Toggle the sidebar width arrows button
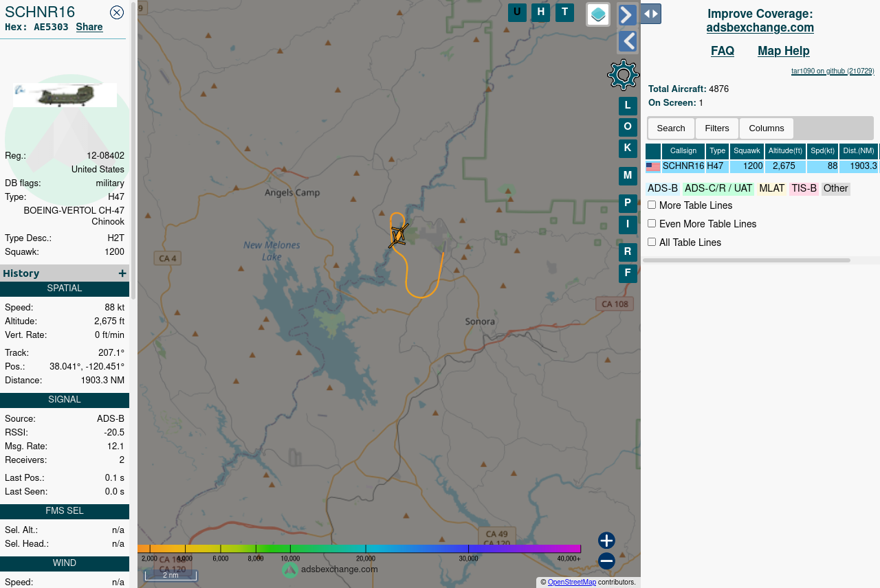The height and width of the screenshot is (588, 880). point(650,14)
